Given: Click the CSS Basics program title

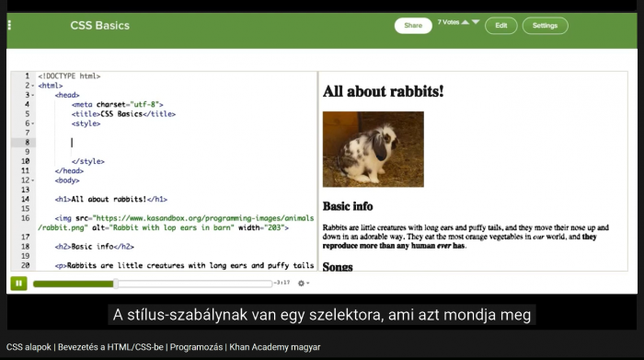Looking at the screenshot, I should (x=99, y=26).
